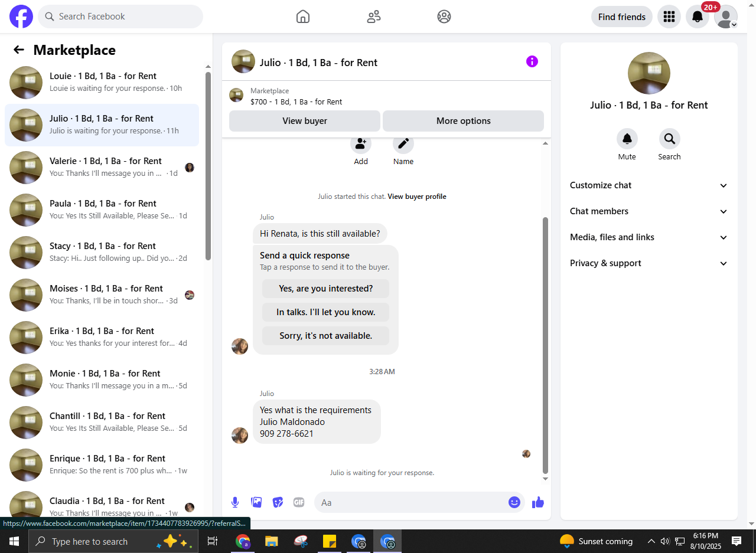Open Moises's rental conversation
The height and width of the screenshot is (553, 756).
(102, 295)
